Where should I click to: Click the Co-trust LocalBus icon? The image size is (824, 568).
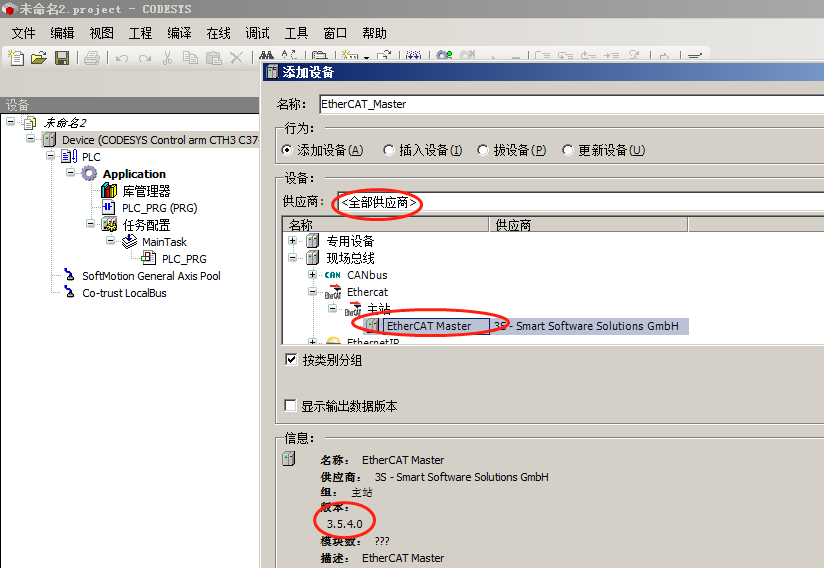coord(69,292)
